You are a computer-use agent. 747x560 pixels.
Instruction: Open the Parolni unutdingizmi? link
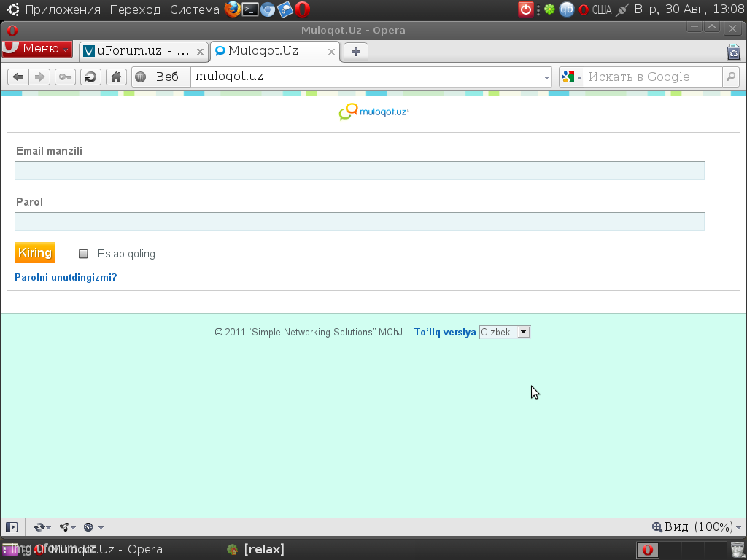tap(66, 277)
